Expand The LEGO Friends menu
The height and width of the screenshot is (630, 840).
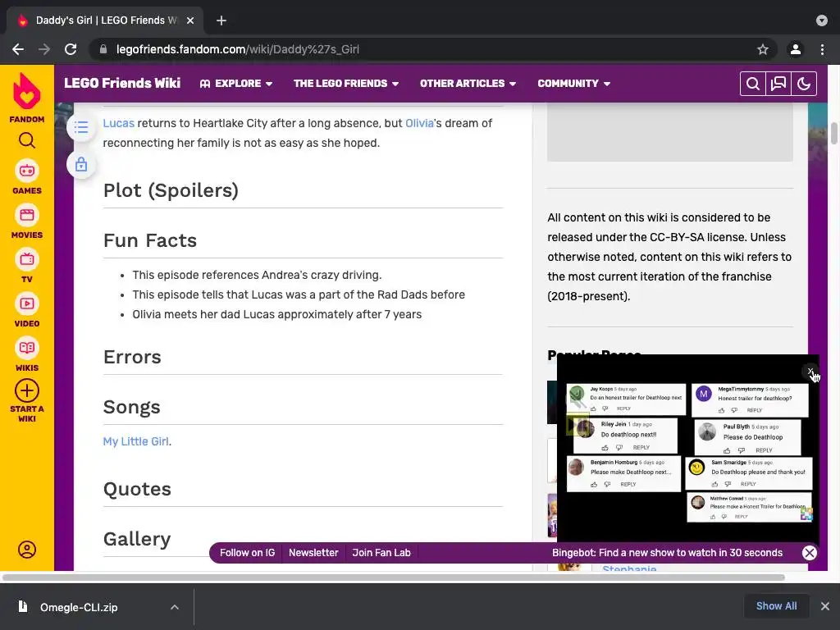(346, 84)
